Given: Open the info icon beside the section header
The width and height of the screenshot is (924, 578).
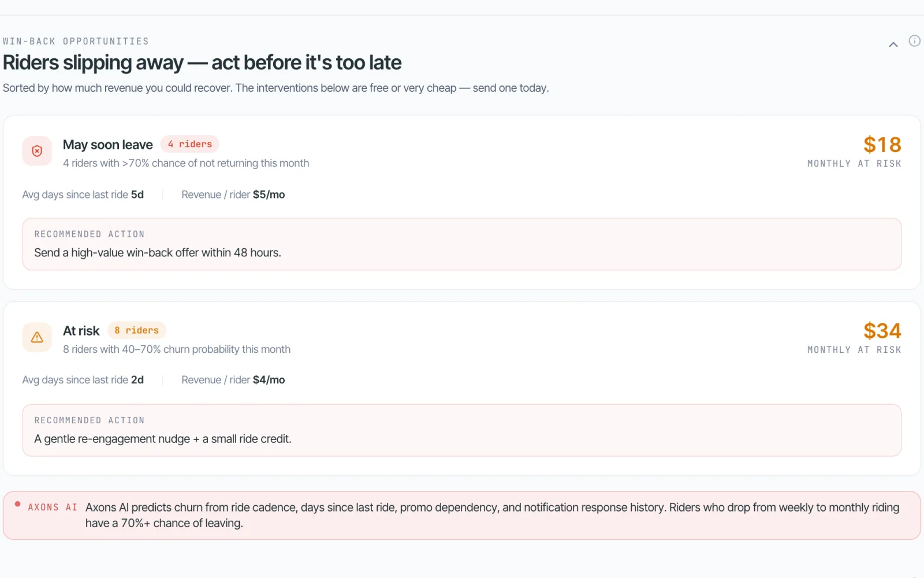Looking at the screenshot, I should (914, 41).
